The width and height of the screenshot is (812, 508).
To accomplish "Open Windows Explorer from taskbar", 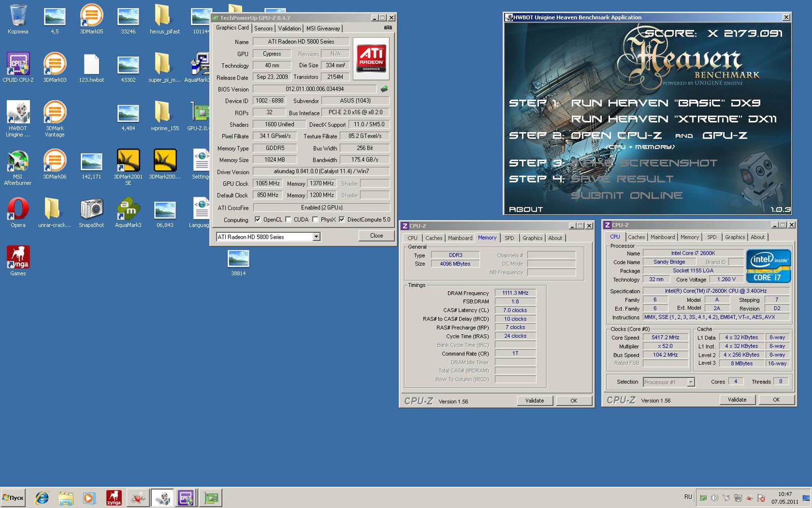I will coord(65,498).
